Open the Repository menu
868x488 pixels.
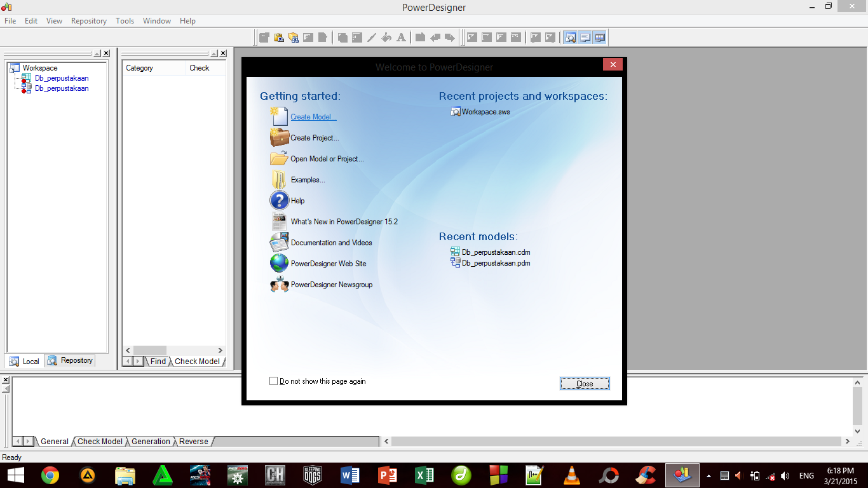(88, 20)
